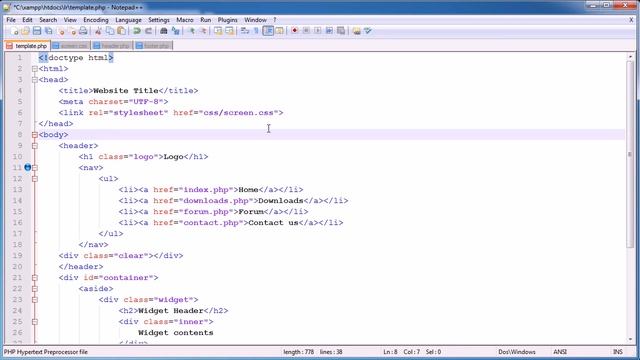Viewport: 640px width, 360px height.
Task: Click the Close All toolbar icon
Action: pos(72,31)
